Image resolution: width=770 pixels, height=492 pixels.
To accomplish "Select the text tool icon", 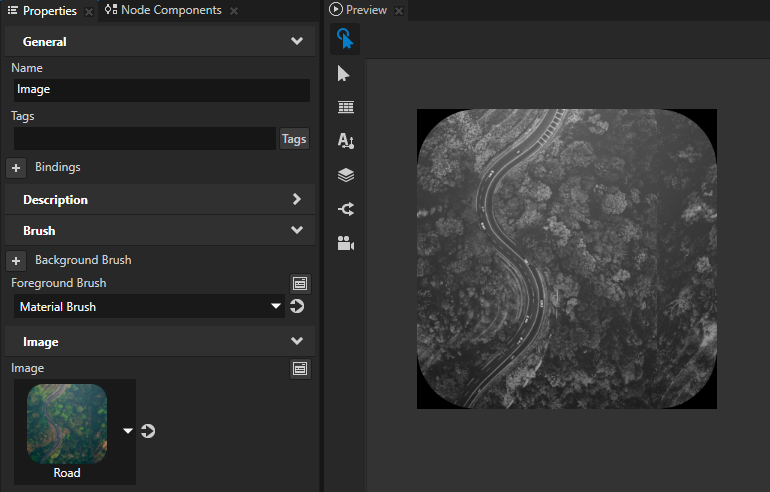I will click(x=345, y=141).
